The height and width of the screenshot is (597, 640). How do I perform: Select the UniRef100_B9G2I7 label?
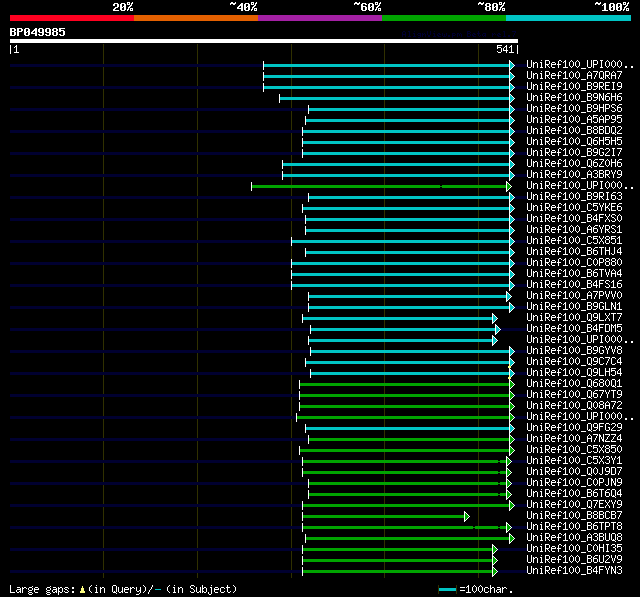click(x=574, y=153)
